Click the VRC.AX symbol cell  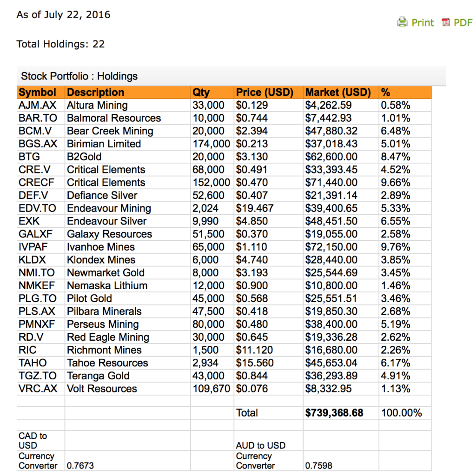[38, 389]
